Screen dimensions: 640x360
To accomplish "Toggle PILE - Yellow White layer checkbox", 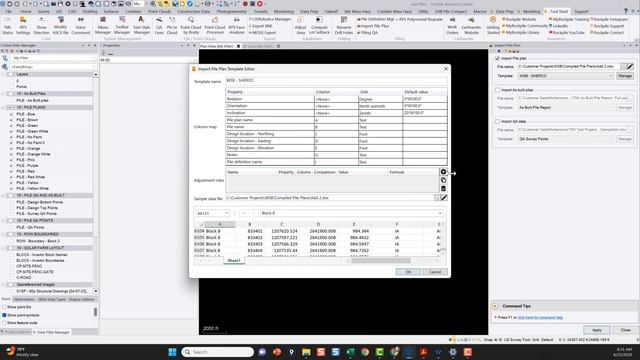I will click(11, 189).
